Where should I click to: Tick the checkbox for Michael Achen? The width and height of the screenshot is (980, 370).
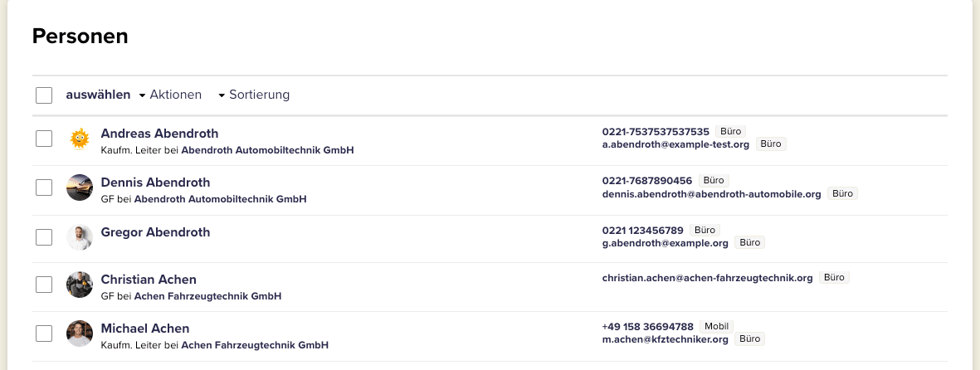(x=44, y=333)
